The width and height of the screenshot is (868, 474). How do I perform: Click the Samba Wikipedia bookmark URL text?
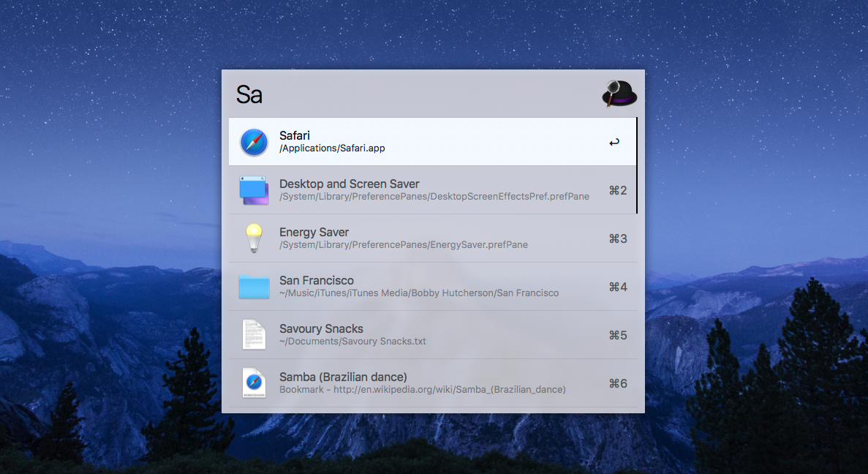(x=423, y=389)
